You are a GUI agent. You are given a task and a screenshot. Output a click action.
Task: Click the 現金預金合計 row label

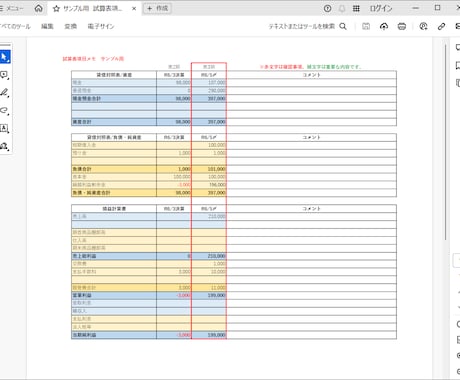[x=87, y=99]
